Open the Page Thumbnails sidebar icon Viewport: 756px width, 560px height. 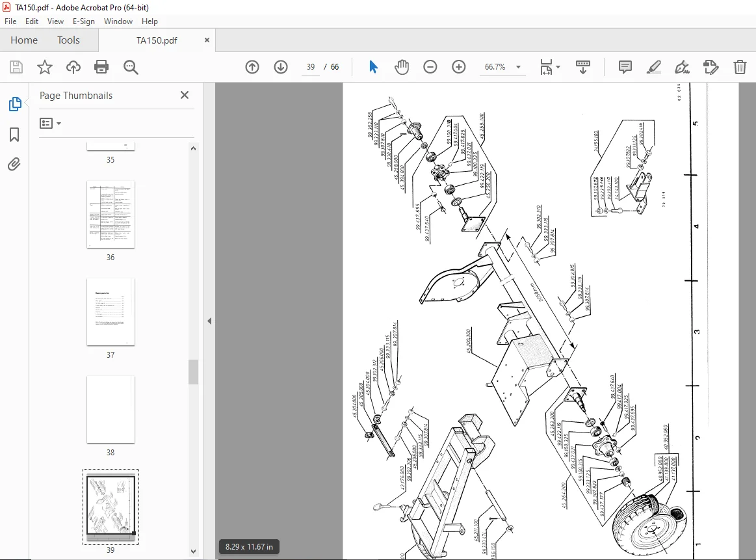tap(15, 103)
